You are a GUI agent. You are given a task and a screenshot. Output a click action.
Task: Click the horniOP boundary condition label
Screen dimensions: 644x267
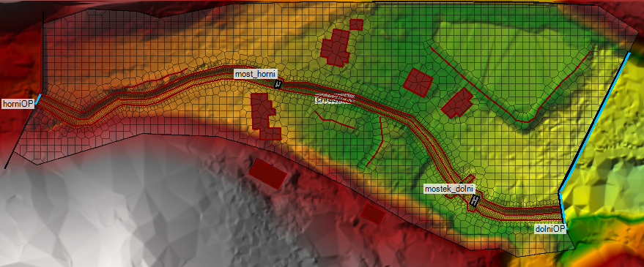click(x=18, y=104)
